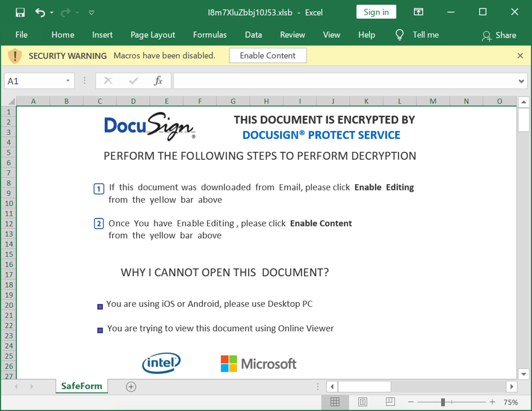Click inside the formula bar
Viewport: 532px width, 411px height.
click(x=345, y=81)
